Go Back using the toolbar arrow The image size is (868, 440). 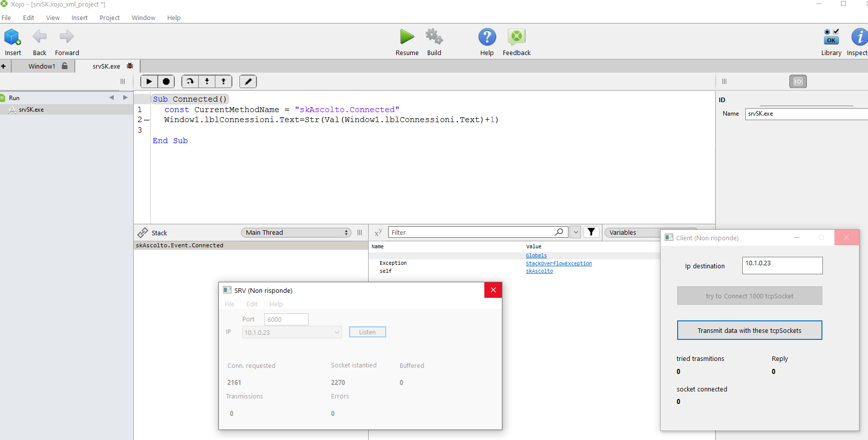point(40,37)
